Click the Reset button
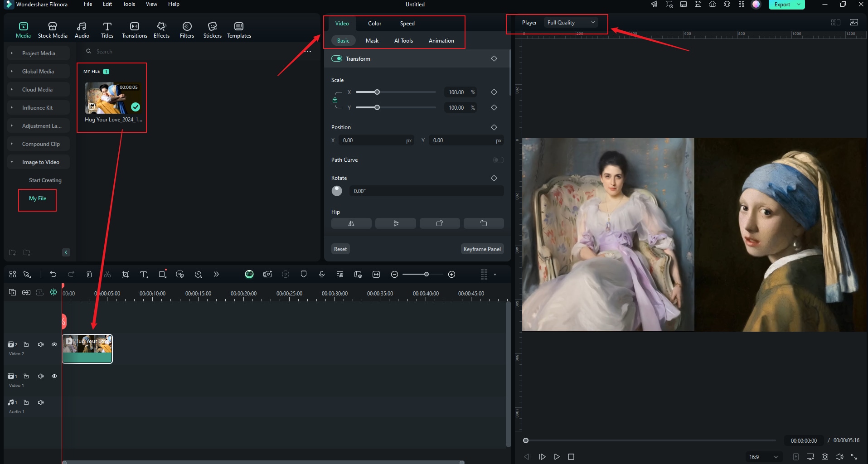The image size is (868, 464). coord(340,249)
